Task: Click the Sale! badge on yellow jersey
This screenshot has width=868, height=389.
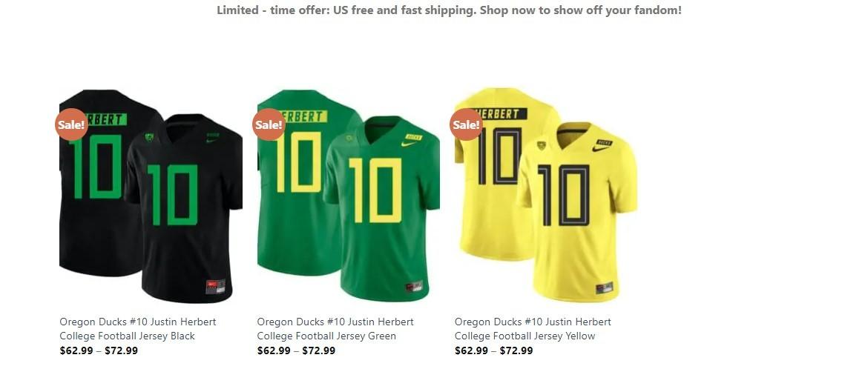Action: (466, 124)
